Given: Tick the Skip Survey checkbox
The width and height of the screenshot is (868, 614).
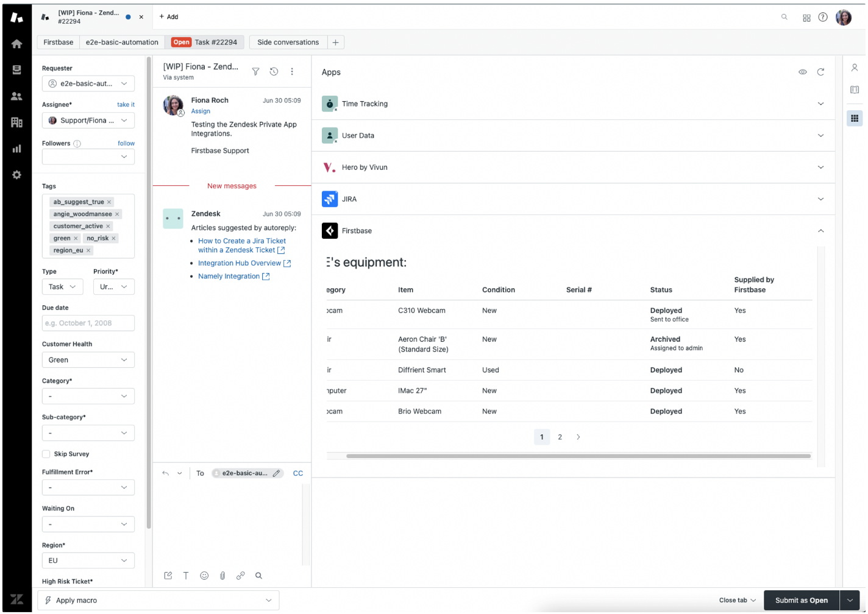Looking at the screenshot, I should (x=46, y=454).
